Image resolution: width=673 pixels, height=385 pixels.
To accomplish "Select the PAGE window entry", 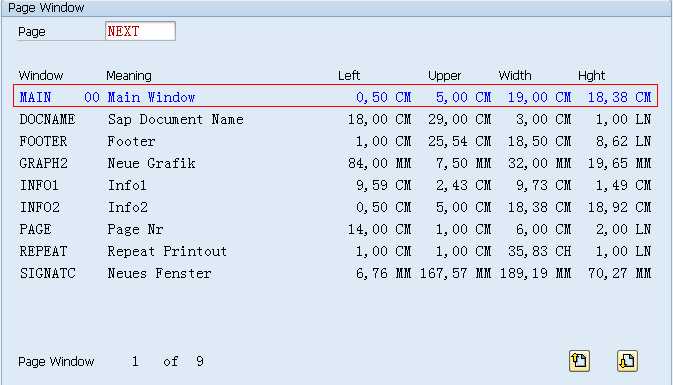I will pyautogui.click(x=35, y=229).
